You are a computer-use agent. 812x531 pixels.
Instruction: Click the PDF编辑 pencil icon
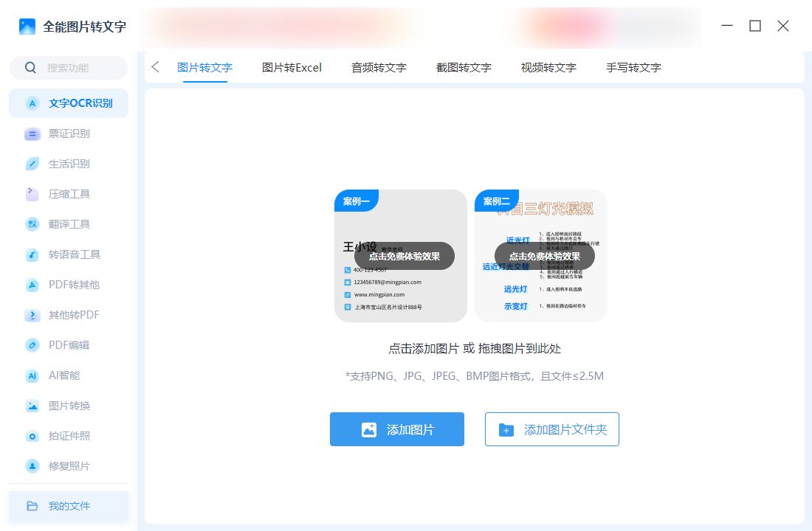pos(32,345)
